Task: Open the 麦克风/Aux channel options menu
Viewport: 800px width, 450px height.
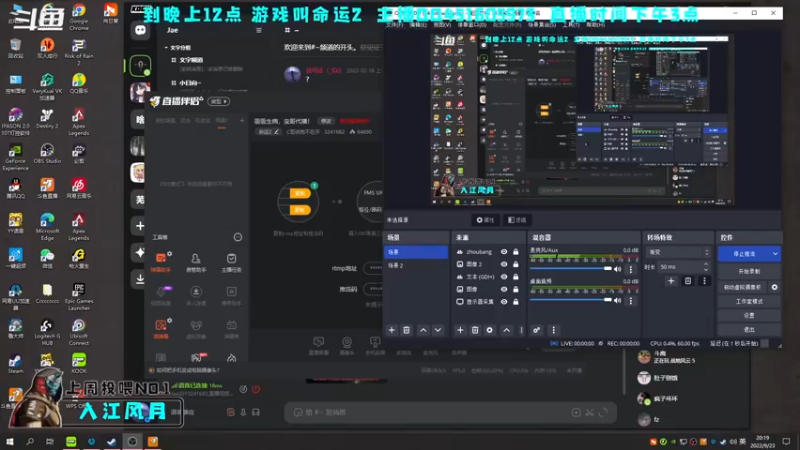Action: [631, 269]
